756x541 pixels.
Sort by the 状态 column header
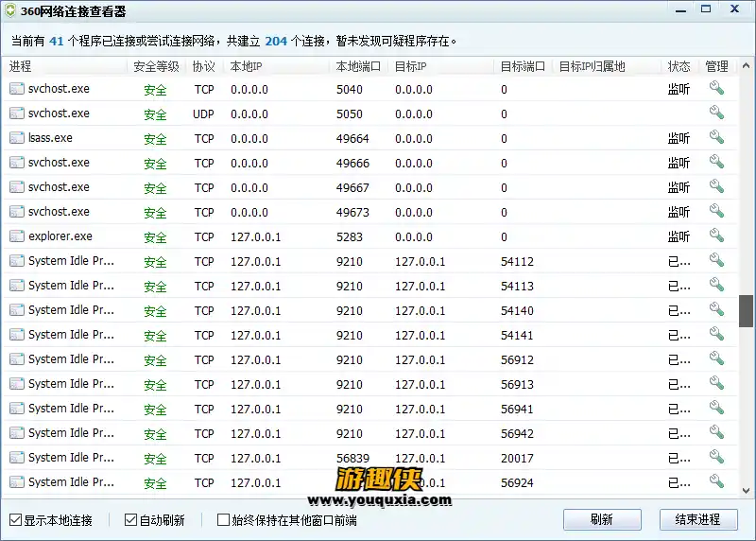point(679,66)
